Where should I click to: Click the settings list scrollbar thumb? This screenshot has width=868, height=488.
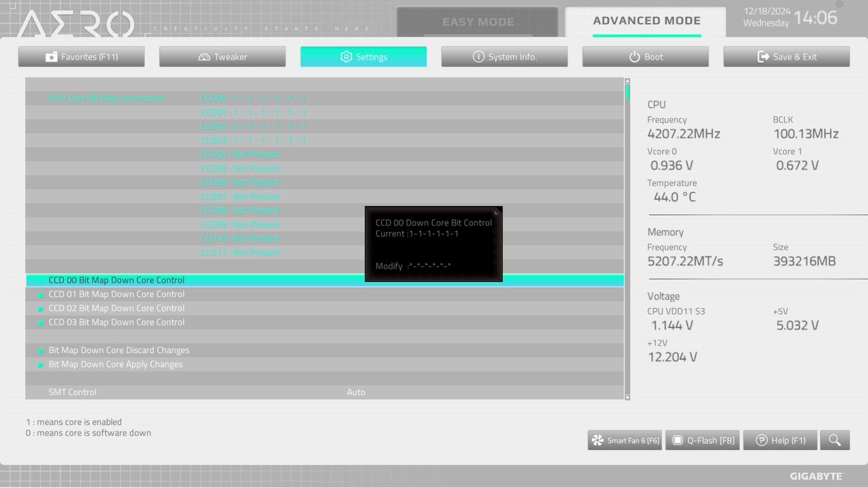click(628, 92)
